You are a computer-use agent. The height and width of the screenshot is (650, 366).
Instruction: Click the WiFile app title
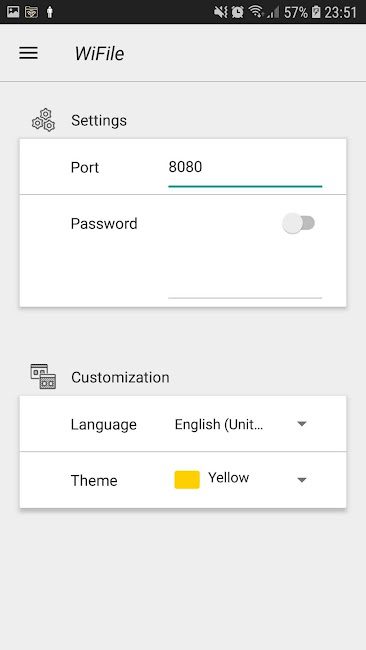99,53
